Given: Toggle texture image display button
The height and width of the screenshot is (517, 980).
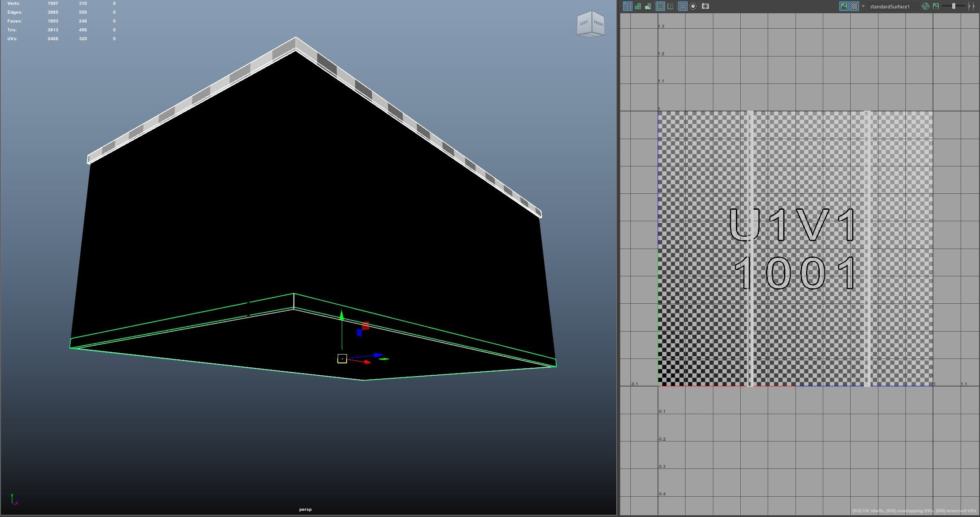Looking at the screenshot, I should coord(844,6).
